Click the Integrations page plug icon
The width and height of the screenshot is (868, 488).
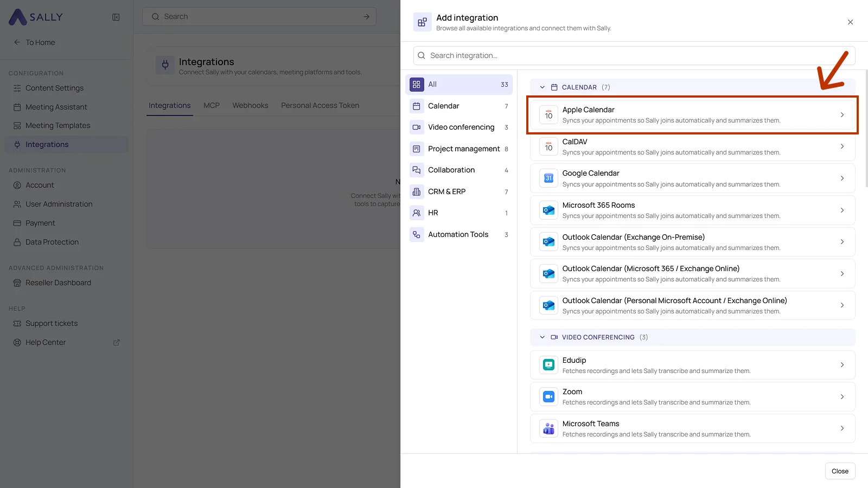point(165,65)
